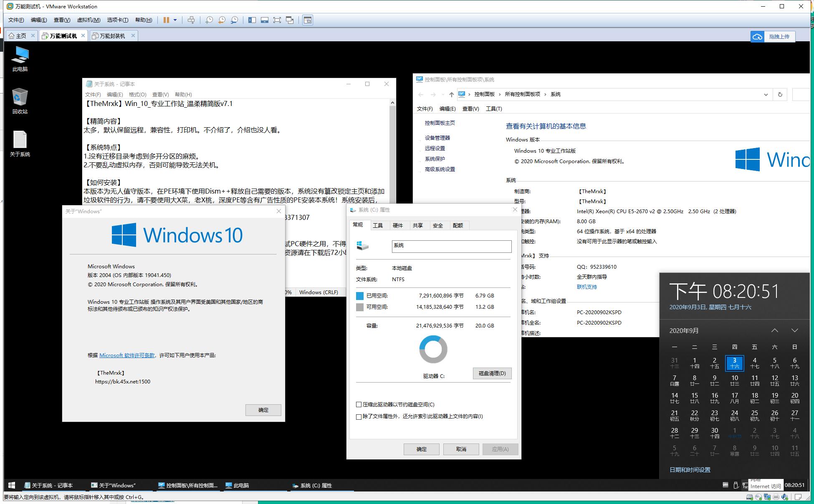Open the power dropdown arrow beside pause
814x504 pixels.
(175, 20)
